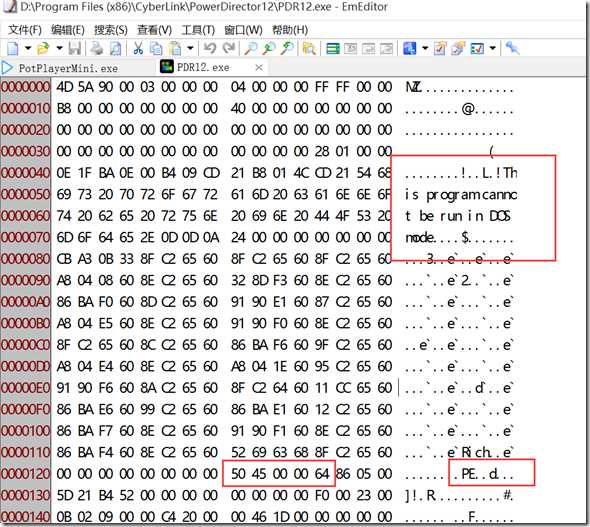Click the 0B byte in row 0000140
The image size is (590, 527).
coord(64,517)
